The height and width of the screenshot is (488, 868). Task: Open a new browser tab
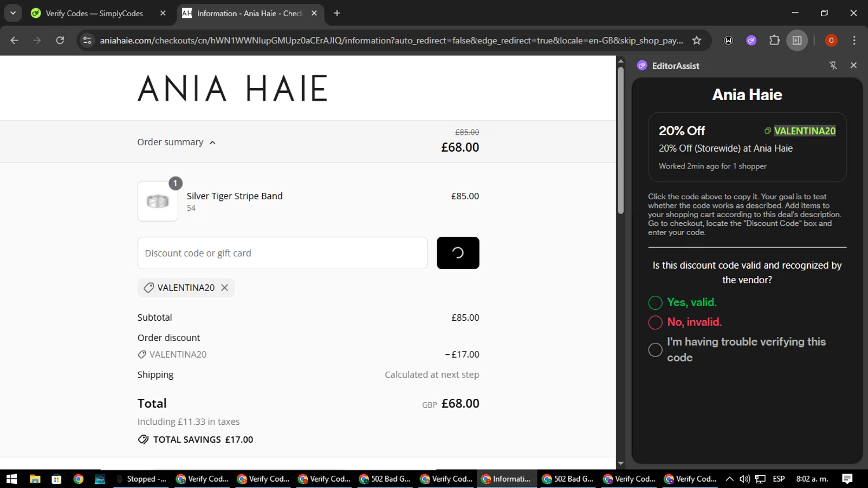[337, 13]
